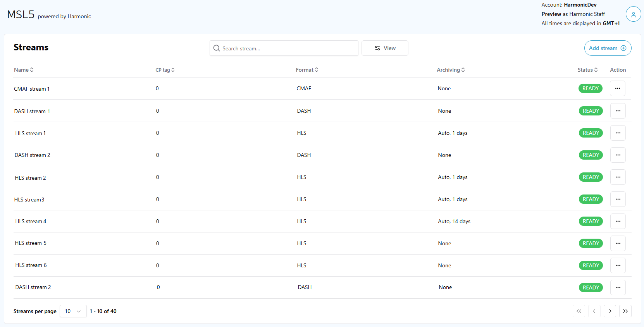Open actions menu for HLS stream 1
This screenshot has height=327, width=644.
pyautogui.click(x=618, y=133)
